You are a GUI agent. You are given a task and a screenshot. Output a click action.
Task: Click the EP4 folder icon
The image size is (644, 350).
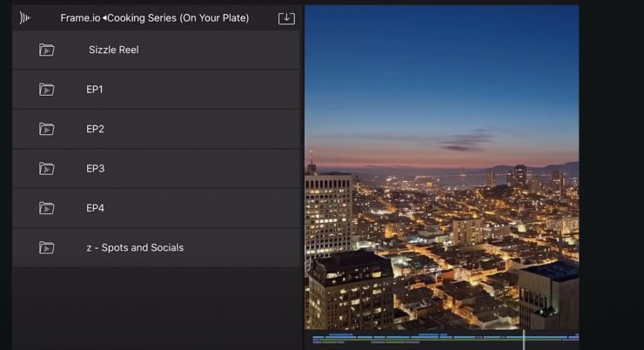tap(47, 208)
